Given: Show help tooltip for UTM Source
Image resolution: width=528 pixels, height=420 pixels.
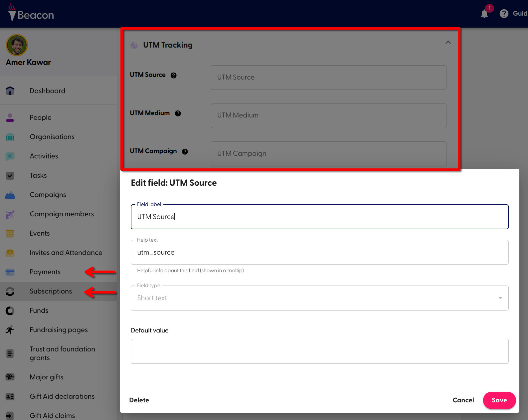Looking at the screenshot, I should 174,75.
